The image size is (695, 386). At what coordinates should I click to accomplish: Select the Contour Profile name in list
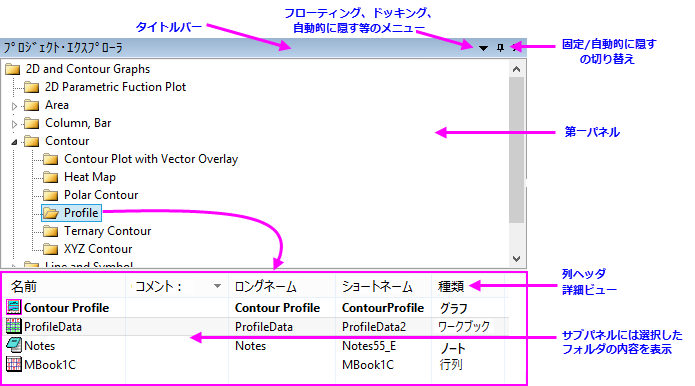tap(66, 308)
